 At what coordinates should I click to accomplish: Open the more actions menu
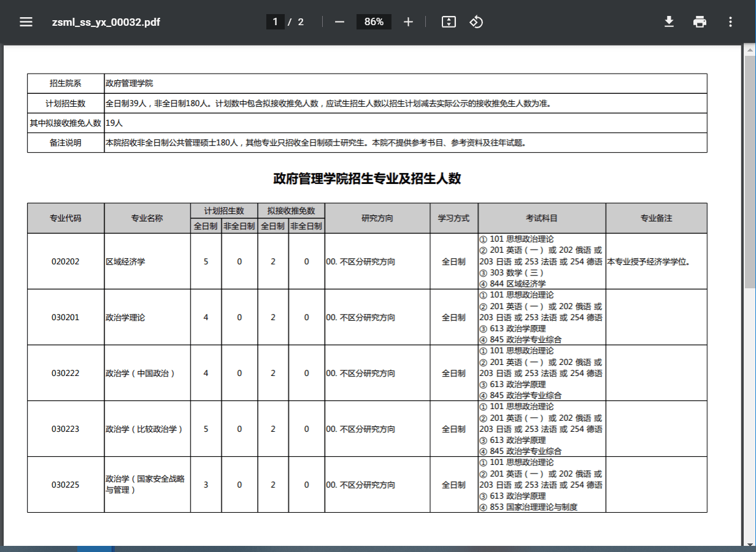[730, 22]
